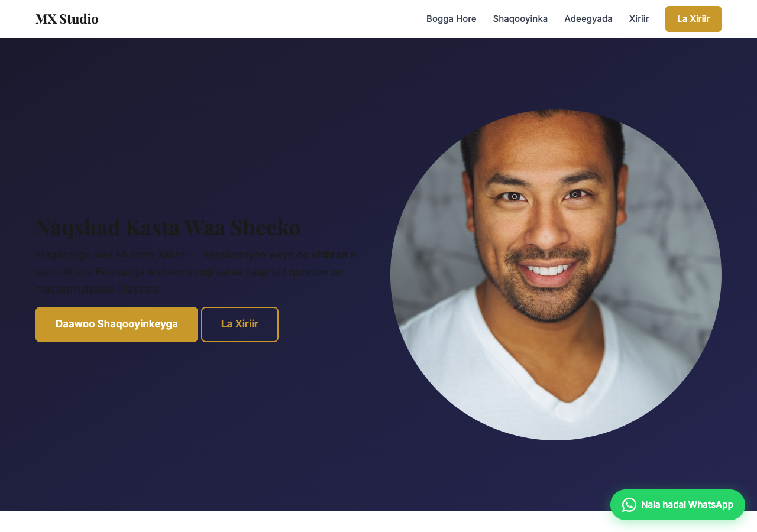
Task: Go to Bogga Hore nav item
Action: click(x=451, y=19)
